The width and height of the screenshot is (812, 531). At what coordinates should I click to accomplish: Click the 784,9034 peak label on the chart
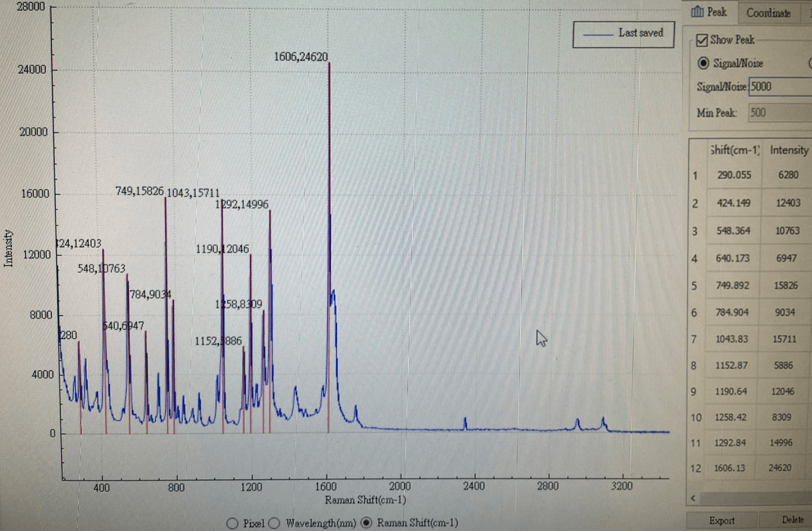pyautogui.click(x=150, y=294)
